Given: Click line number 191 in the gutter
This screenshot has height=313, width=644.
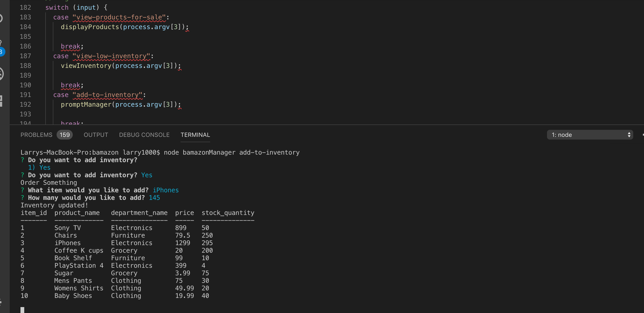Looking at the screenshot, I should (25, 95).
